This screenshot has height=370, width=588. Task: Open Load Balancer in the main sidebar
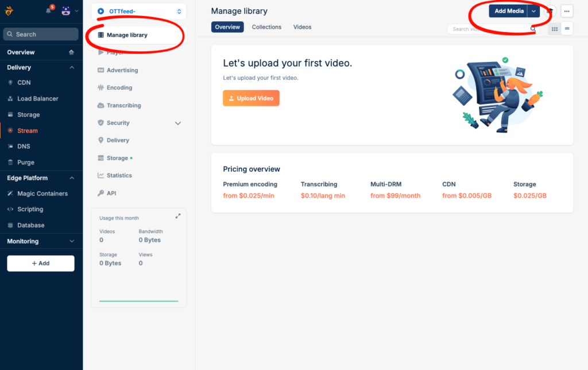(37, 99)
